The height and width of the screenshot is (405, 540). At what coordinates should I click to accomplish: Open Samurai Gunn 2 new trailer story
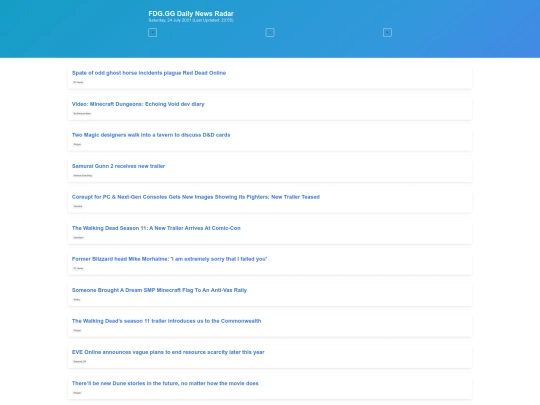pos(118,166)
